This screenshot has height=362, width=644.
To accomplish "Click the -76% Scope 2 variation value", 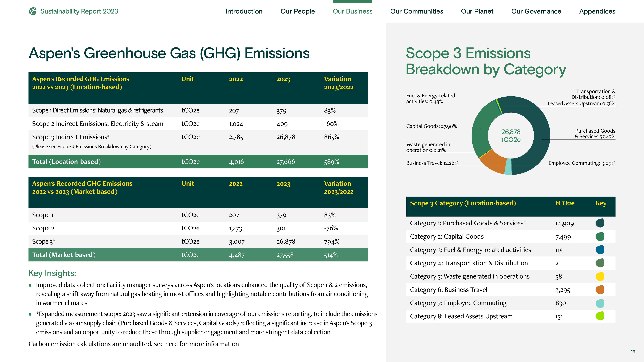I will point(331,228).
